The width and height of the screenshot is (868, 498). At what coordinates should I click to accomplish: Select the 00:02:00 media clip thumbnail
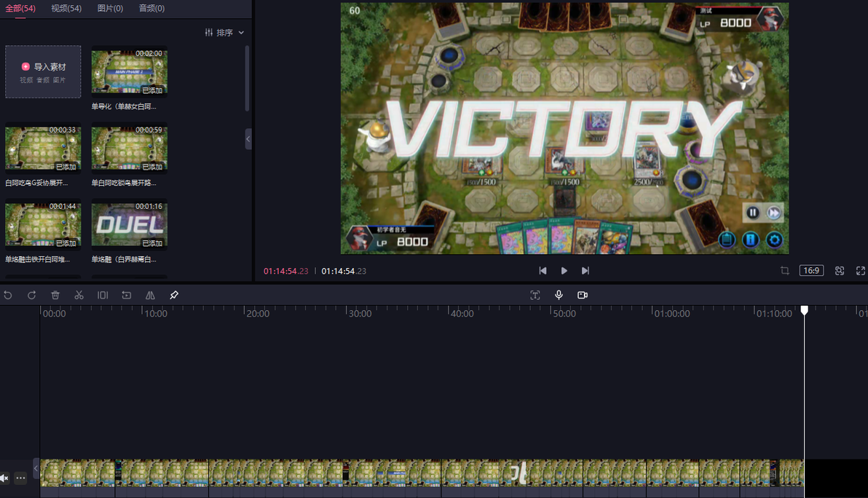[130, 72]
